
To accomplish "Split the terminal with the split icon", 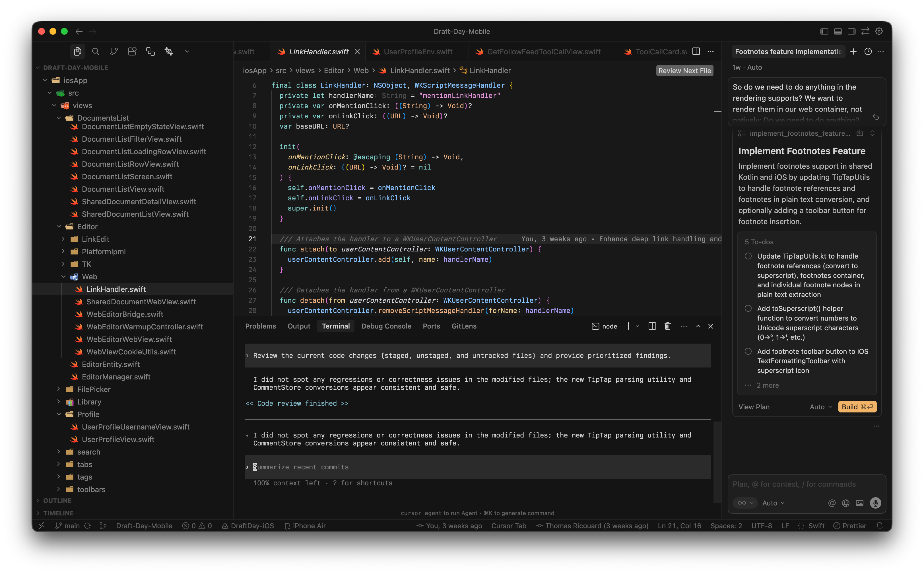I will tap(652, 326).
